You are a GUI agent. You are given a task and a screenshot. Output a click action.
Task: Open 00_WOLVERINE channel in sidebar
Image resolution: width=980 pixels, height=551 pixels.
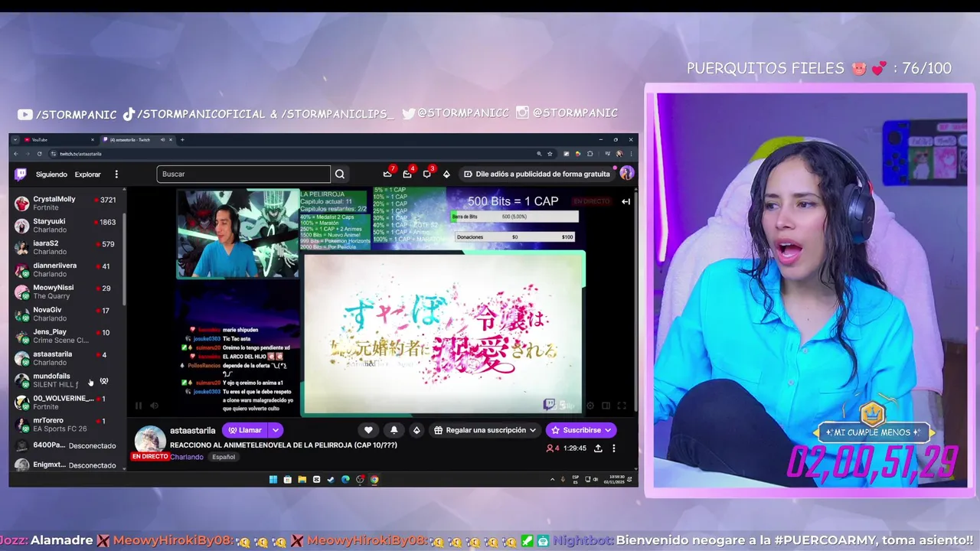click(x=67, y=403)
